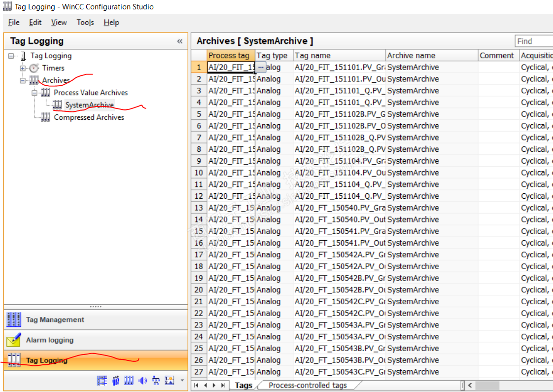553x392 pixels.
Task: Click the Archive name column header
Action: 432,55
